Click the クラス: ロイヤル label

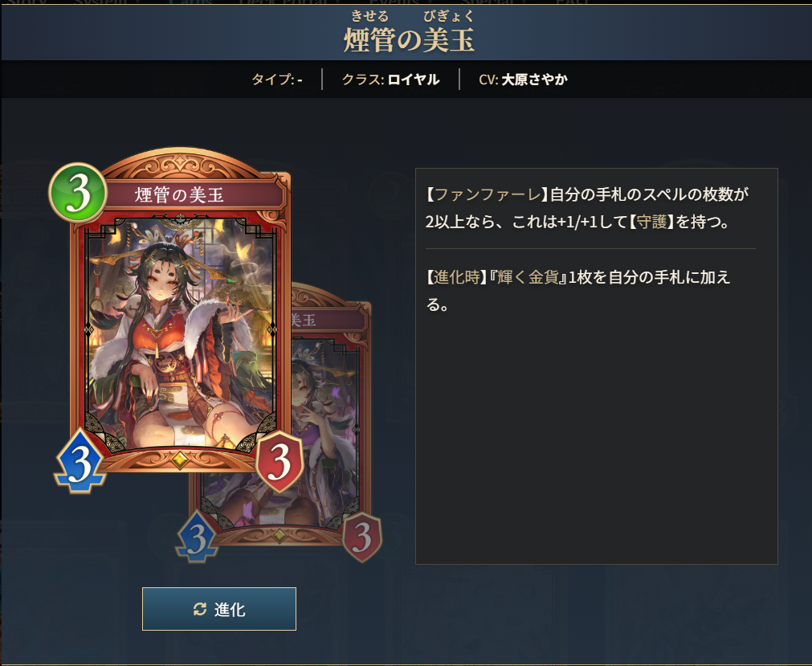click(390, 80)
